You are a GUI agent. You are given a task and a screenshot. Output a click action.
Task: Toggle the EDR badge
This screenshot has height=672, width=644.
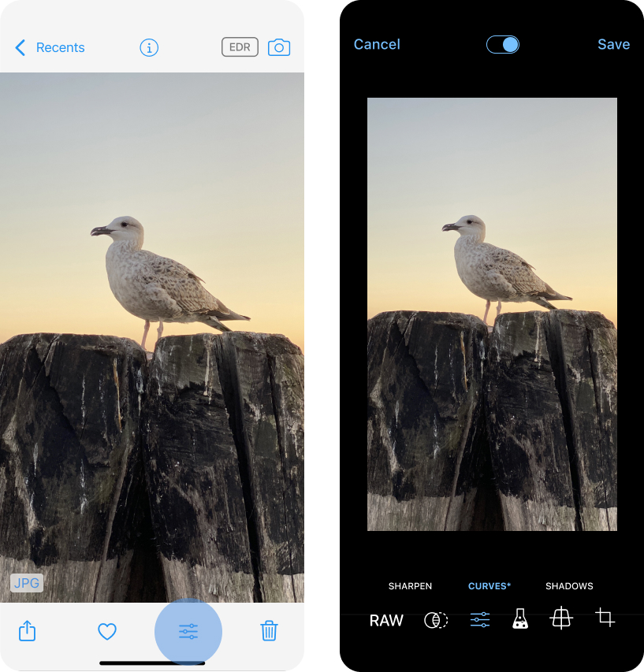click(x=240, y=47)
